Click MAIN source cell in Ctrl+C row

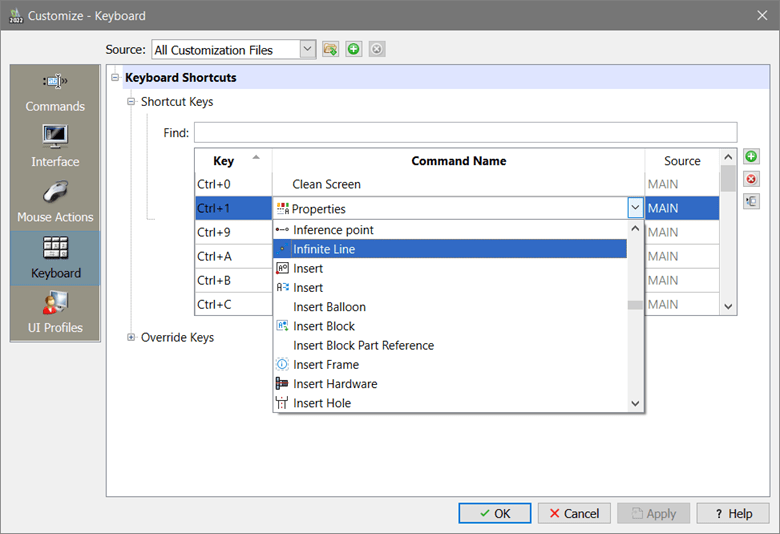pos(682,304)
